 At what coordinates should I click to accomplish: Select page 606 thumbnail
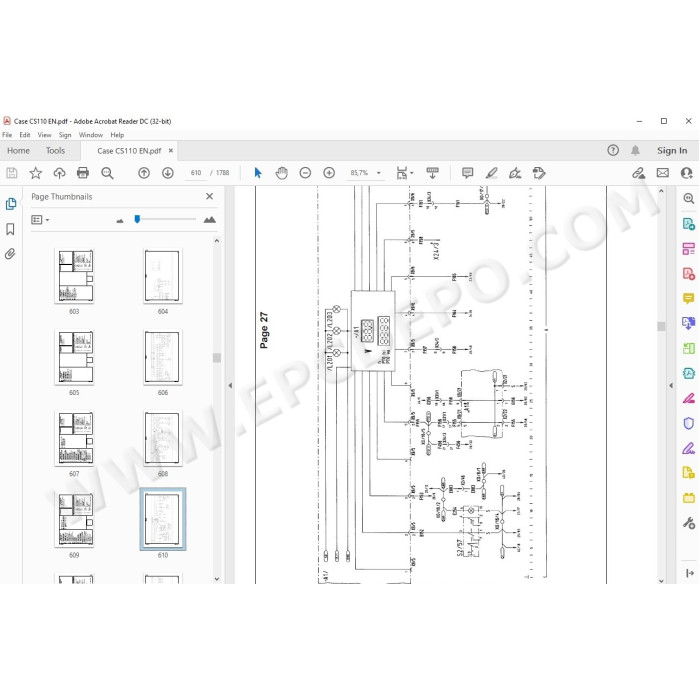coord(162,358)
